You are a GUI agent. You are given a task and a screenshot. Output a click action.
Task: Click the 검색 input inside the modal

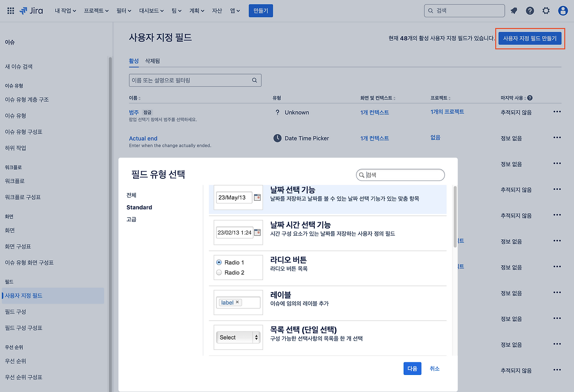[400, 175]
